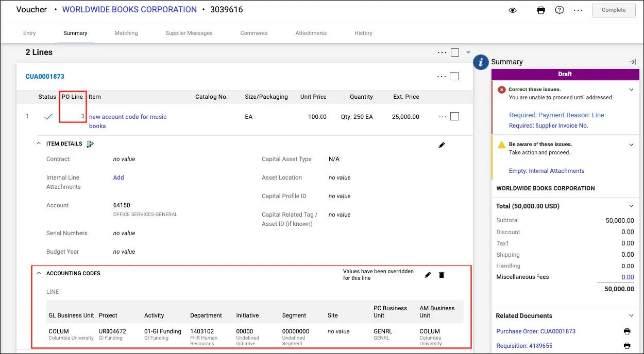Click the yellow warning triangle icon
644x354 pixels.
point(501,145)
